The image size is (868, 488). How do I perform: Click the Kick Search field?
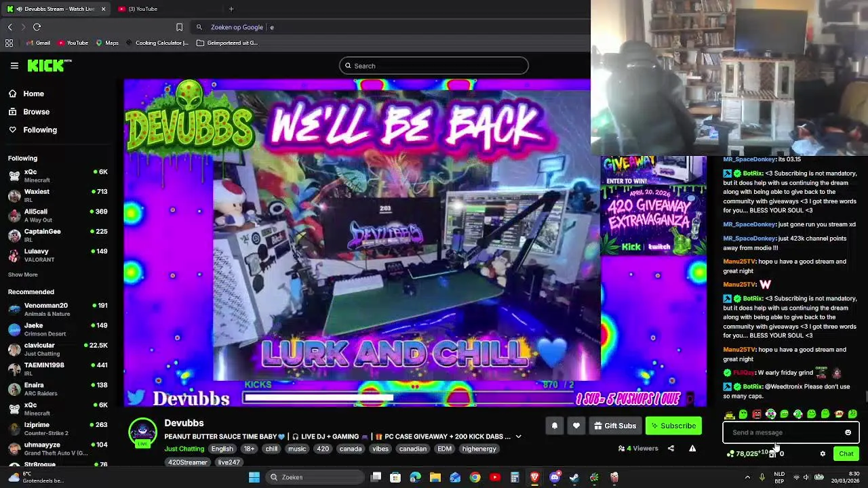click(434, 66)
